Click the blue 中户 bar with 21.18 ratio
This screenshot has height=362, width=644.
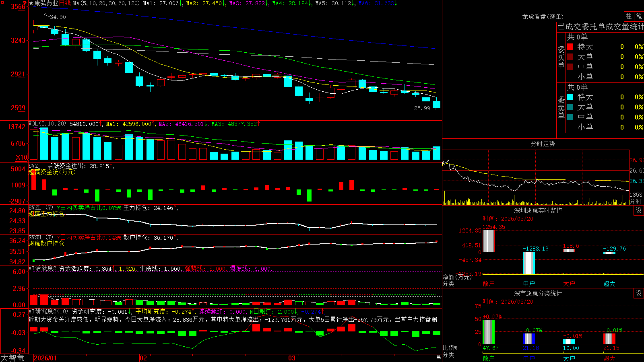point(528,339)
